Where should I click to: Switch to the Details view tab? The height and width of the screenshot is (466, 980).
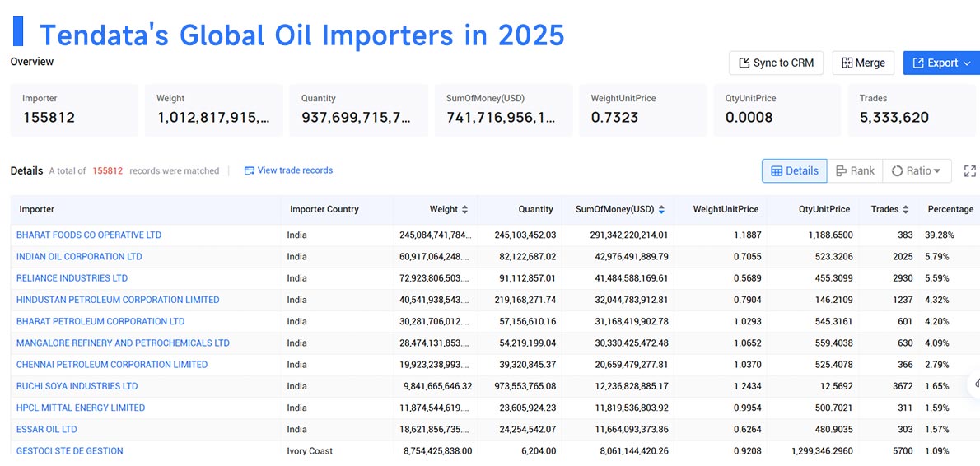[795, 170]
